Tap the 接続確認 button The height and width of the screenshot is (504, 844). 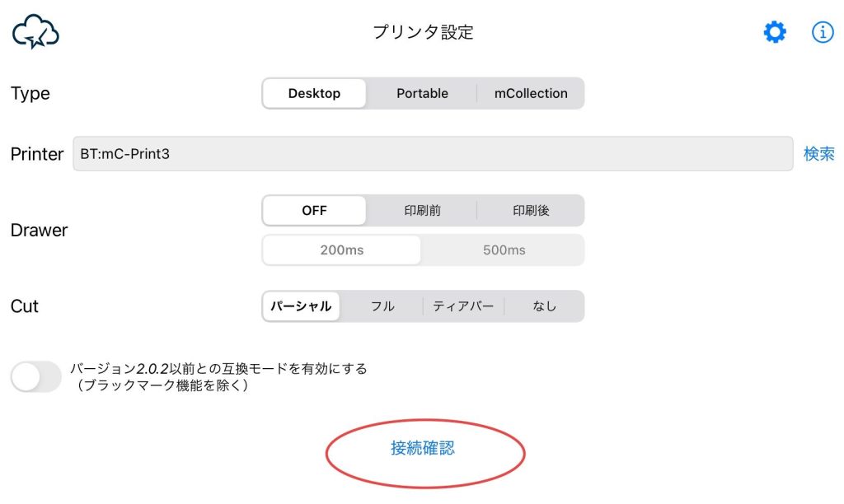coord(423,448)
